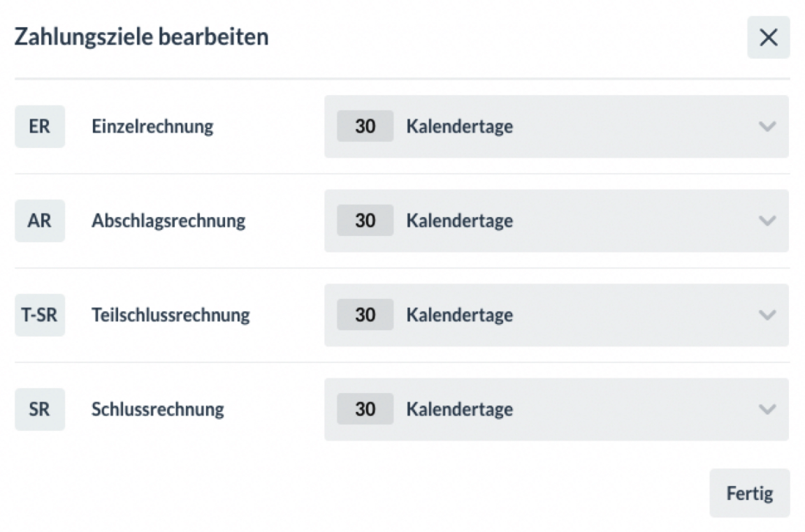Select the Teilschlussrechnung label
Screen dimensions: 805x532
pos(171,315)
